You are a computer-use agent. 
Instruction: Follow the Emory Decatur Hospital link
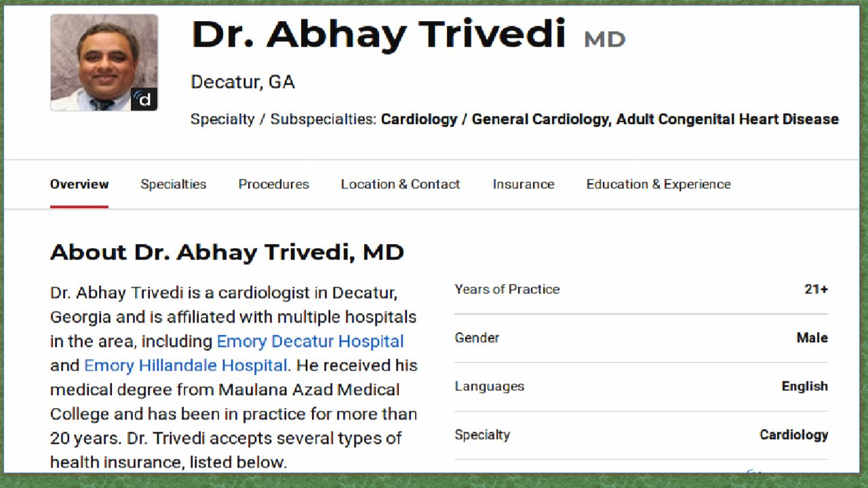coord(310,341)
